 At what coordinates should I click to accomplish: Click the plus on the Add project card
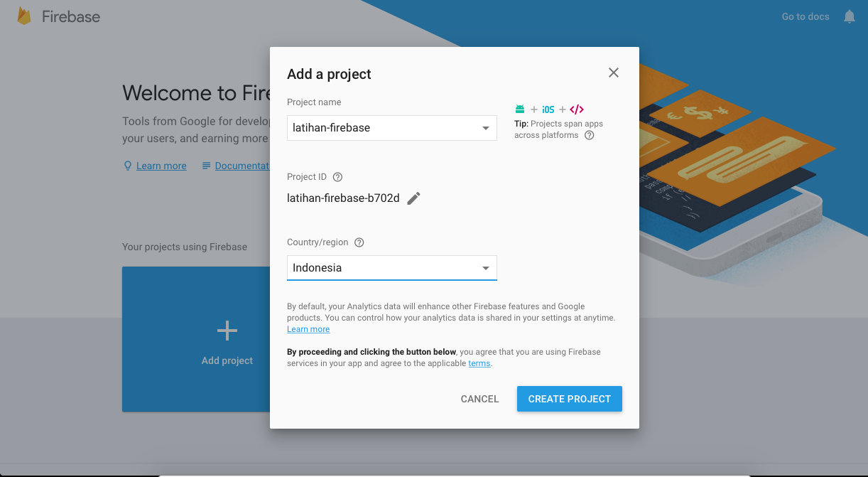pyautogui.click(x=227, y=330)
